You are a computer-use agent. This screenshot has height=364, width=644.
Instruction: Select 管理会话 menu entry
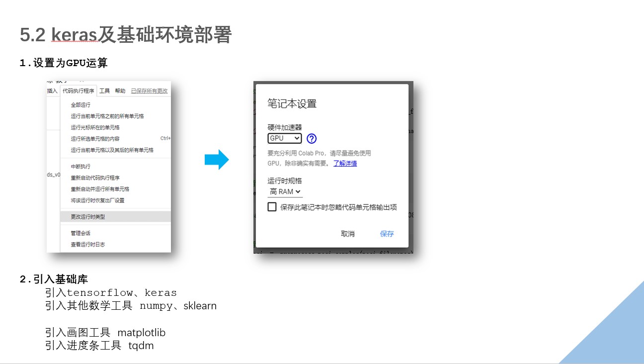tap(80, 233)
